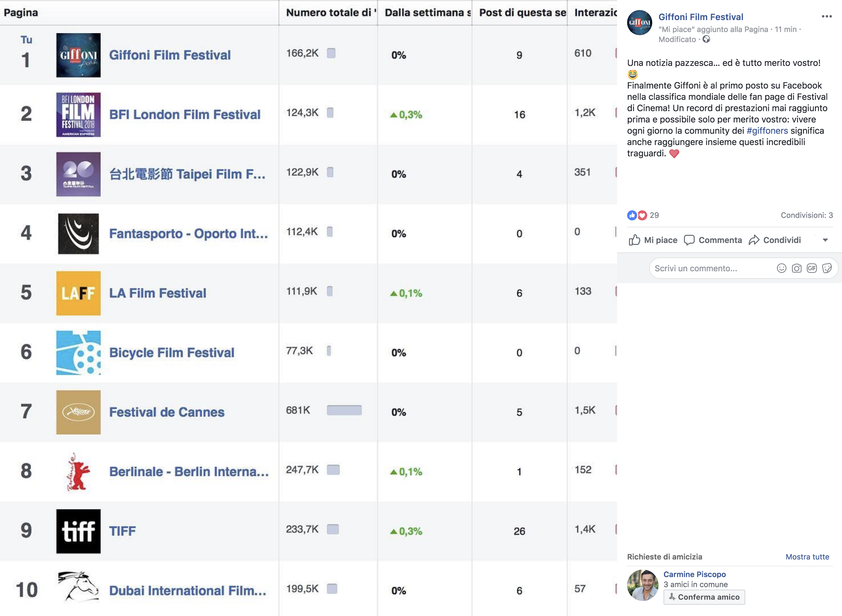Image resolution: width=842 pixels, height=616 pixels.
Task: Open the three-dots post options menu
Action: coord(826,16)
